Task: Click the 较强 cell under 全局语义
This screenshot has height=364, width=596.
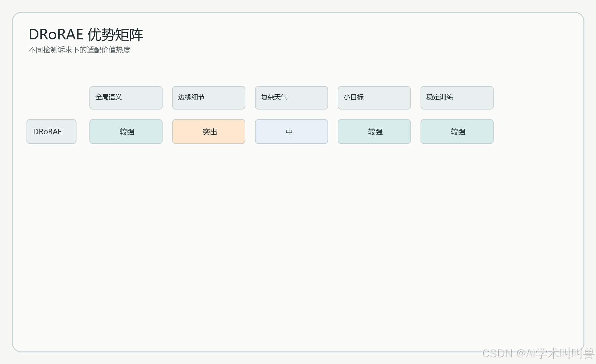Action: click(x=126, y=131)
